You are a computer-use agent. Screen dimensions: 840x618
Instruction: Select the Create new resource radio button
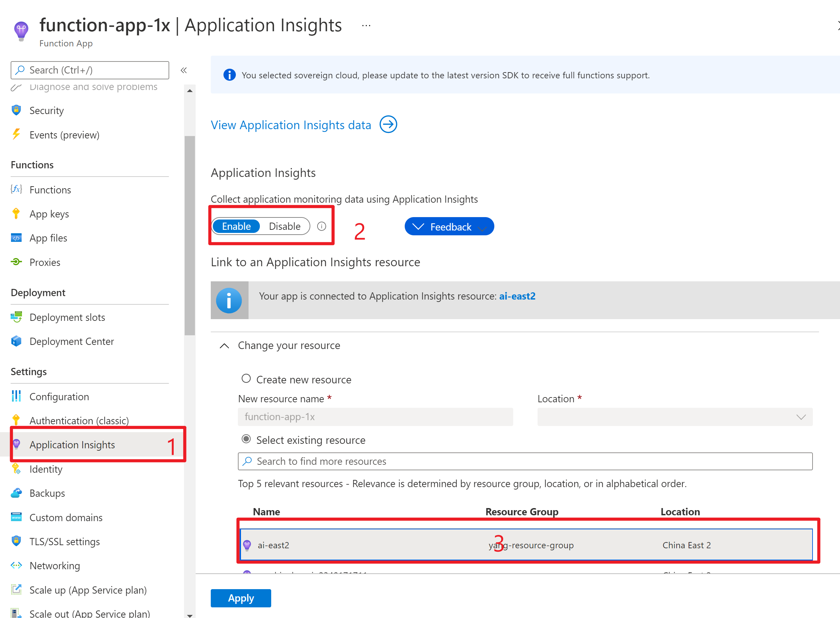coord(246,379)
